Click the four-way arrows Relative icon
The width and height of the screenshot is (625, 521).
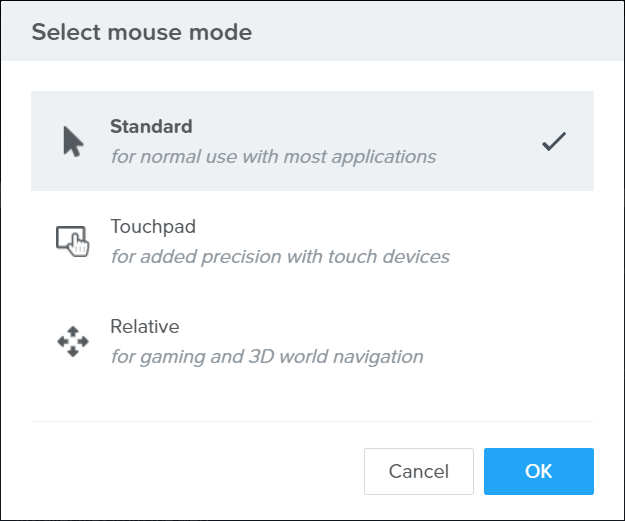pyautogui.click(x=72, y=341)
